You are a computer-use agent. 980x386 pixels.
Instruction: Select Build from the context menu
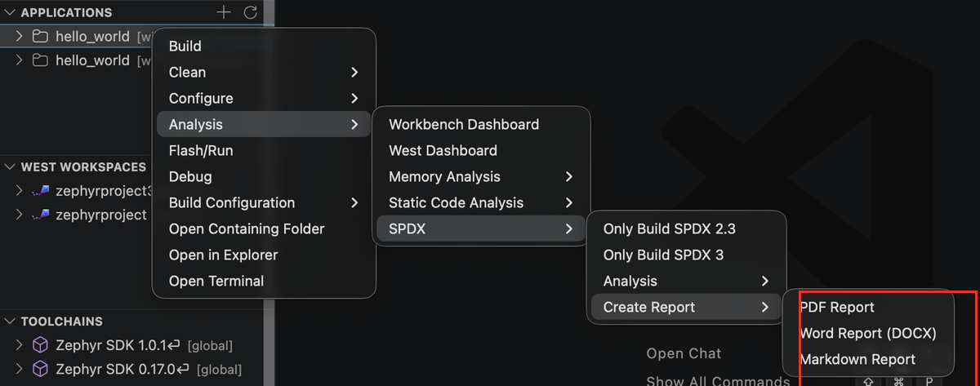click(264, 47)
